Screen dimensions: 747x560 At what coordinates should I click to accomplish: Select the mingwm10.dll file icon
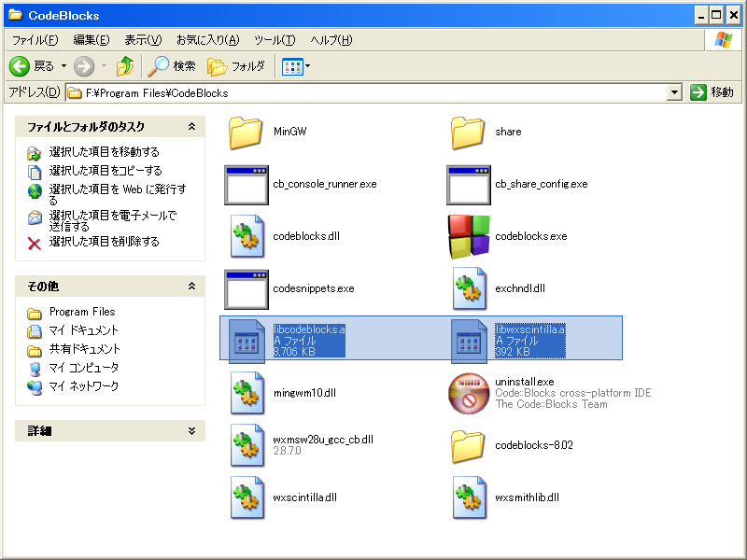tap(247, 393)
